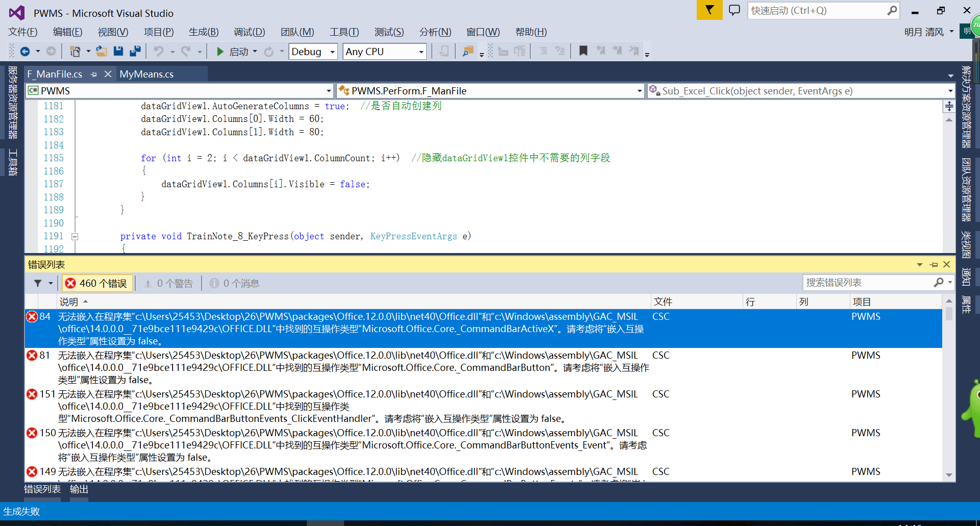The height and width of the screenshot is (526, 980).
Task: Click the error list filter funnel icon
Action: 38,283
